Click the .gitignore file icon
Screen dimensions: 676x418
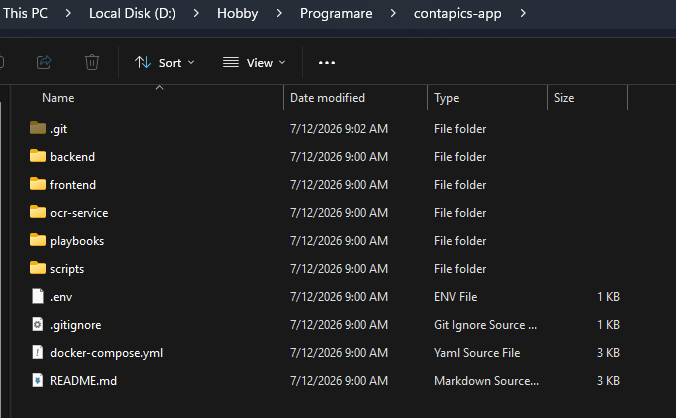tap(38, 324)
